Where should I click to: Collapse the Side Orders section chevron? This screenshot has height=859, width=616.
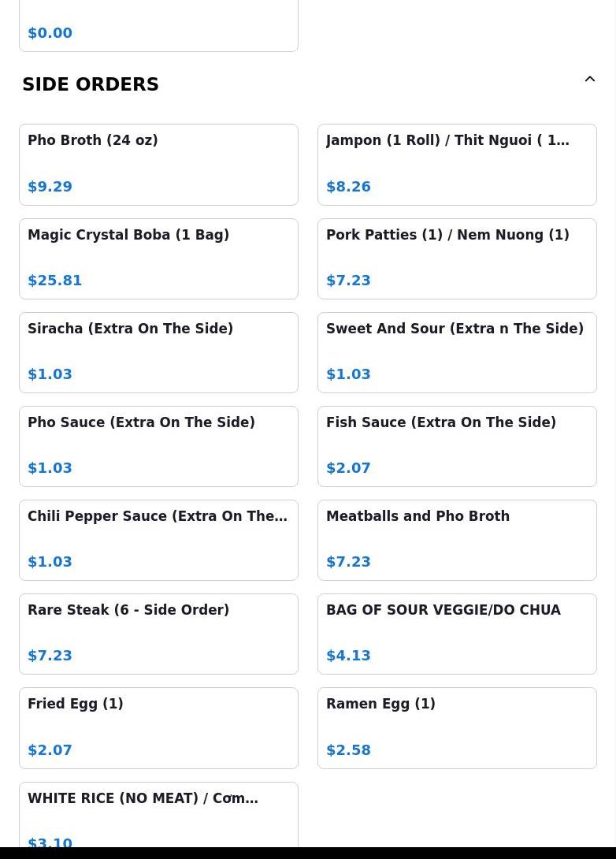(589, 80)
